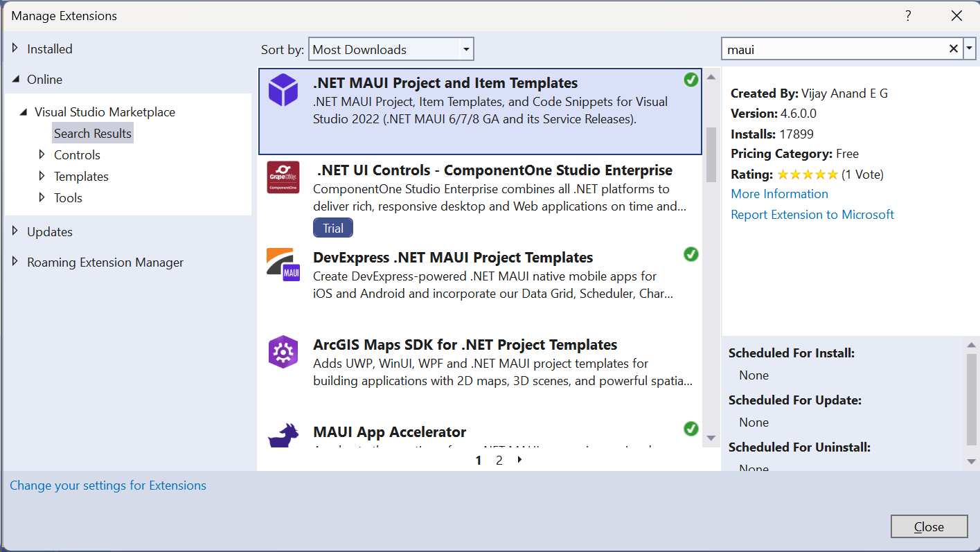Select the Templates tree item
The height and width of the screenshot is (552, 980).
(81, 176)
